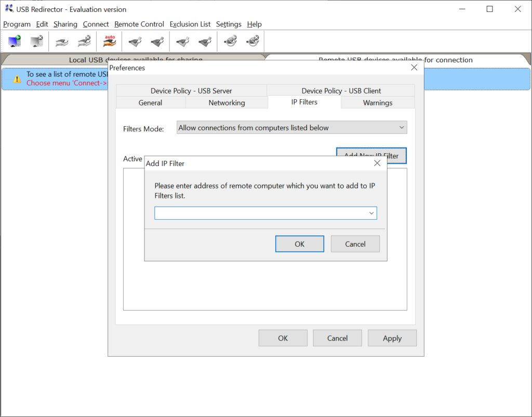Click the 'Please enter address' instruction text
The image size is (532, 417).
[x=264, y=191]
